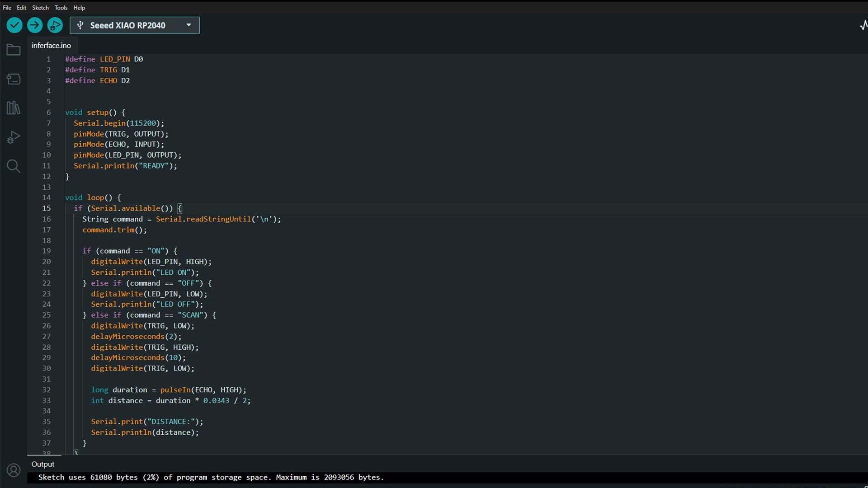The height and width of the screenshot is (488, 868).
Task: Open the File menu
Action: pos(7,8)
